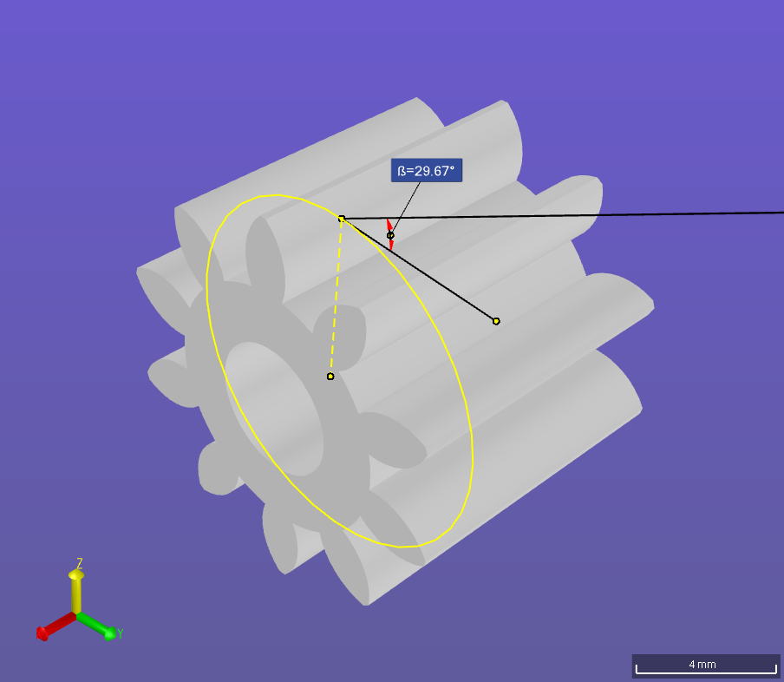784x682 pixels.
Task: Select the endpoint of the diagonal black line
Action: [x=496, y=321]
